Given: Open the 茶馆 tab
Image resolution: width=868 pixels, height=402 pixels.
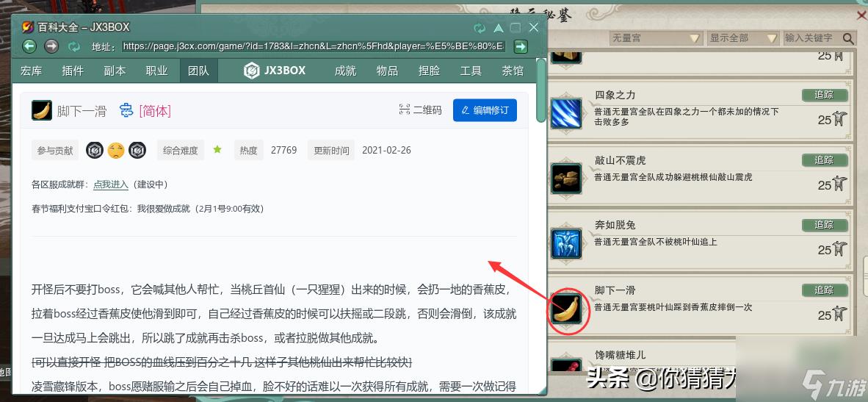Looking at the screenshot, I should tap(512, 71).
